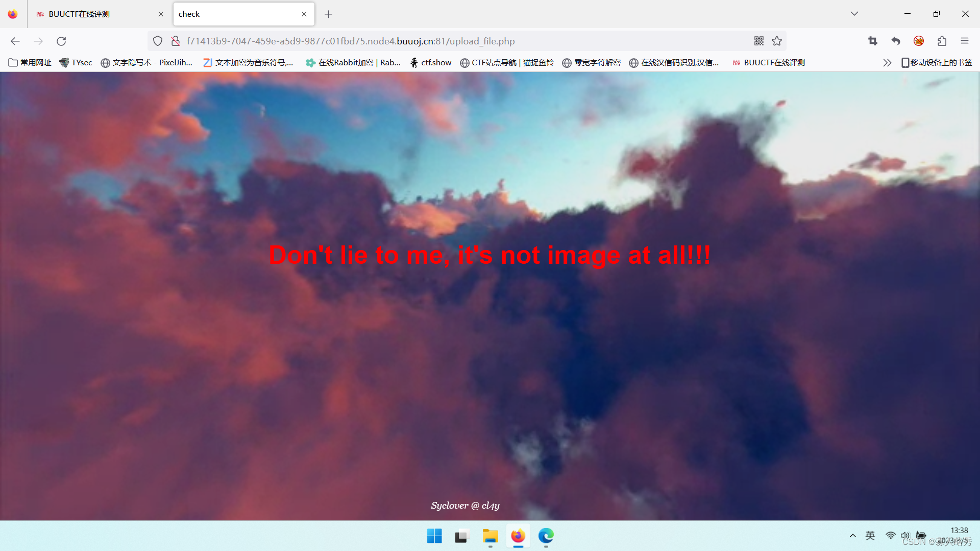Open the screenshot crop tool
The height and width of the screenshot is (551, 980).
point(872,41)
